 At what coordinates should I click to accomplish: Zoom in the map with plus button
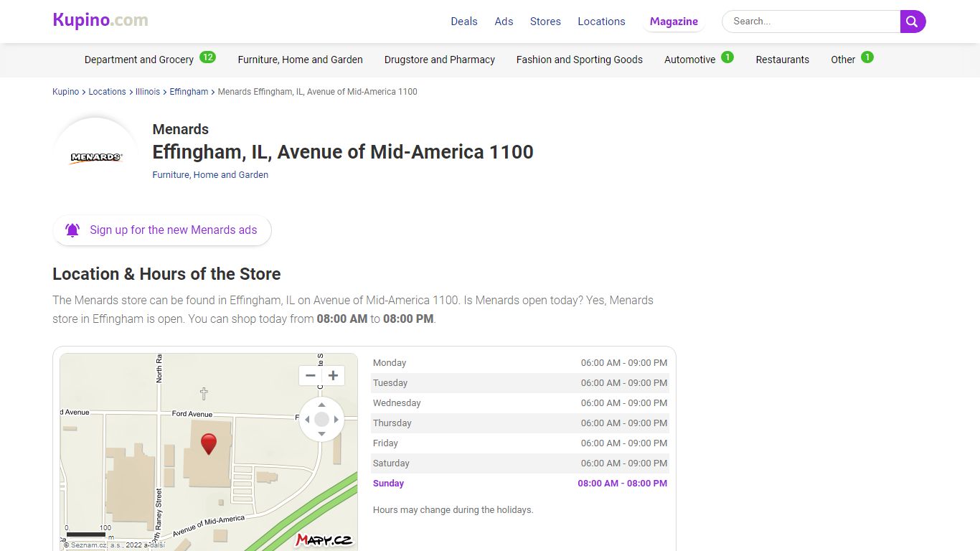334,375
